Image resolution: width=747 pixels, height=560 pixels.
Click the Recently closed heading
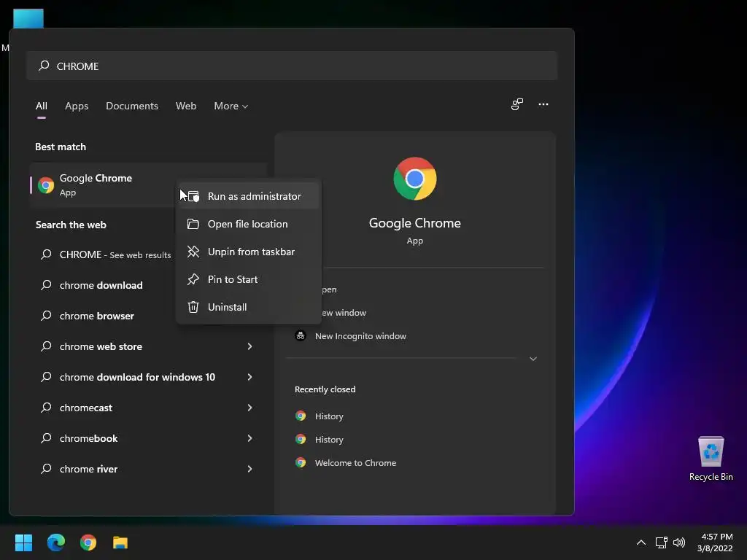tap(325, 389)
